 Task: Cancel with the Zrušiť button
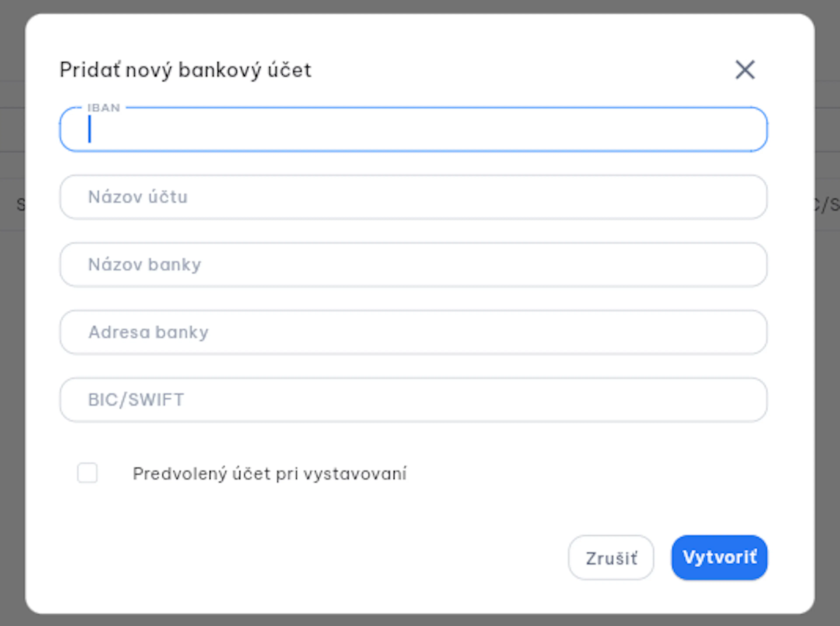(611, 557)
